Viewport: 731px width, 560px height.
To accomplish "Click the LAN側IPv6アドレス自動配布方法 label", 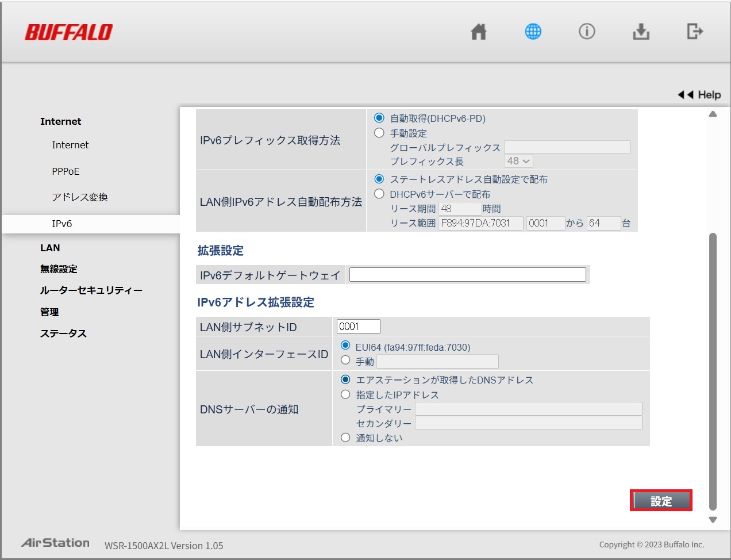I will coord(281,202).
